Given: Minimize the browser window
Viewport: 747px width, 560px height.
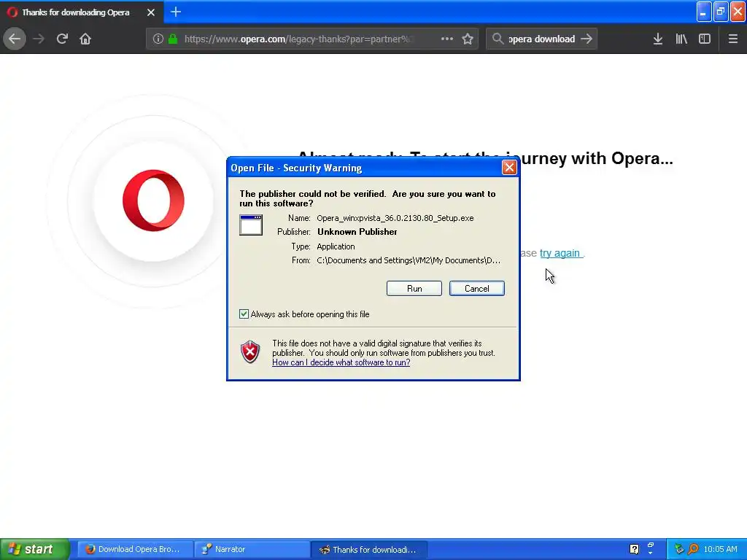Looking at the screenshot, I should click(704, 12).
